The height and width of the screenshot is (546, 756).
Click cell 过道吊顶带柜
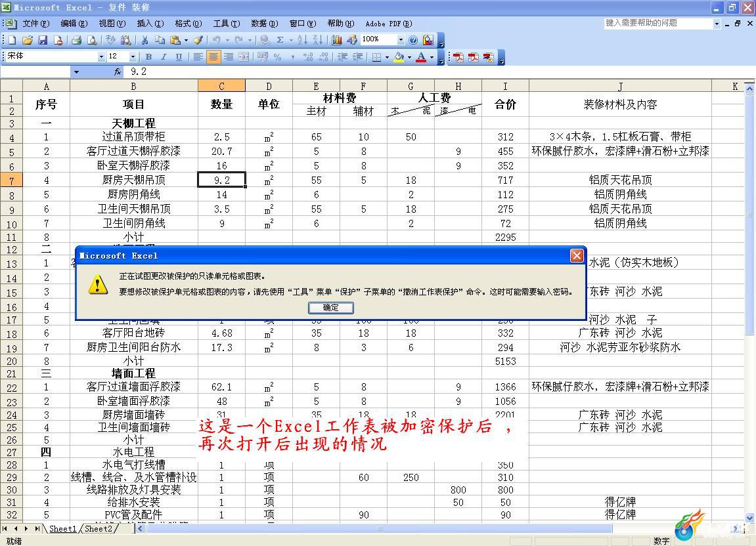coord(133,137)
